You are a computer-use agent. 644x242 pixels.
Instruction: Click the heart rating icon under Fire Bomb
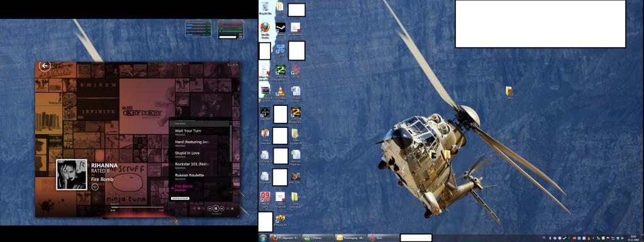click(95, 187)
